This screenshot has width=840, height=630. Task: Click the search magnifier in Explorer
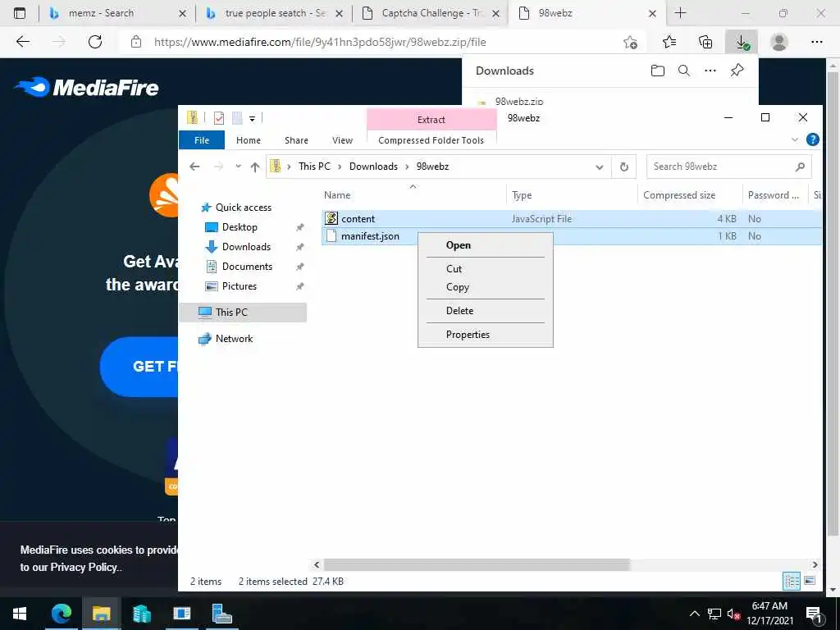tap(800, 167)
